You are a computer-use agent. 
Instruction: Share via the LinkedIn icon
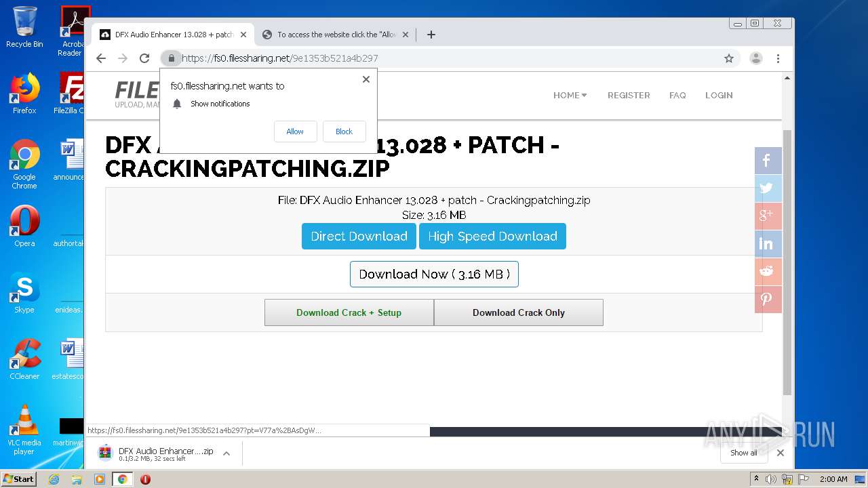click(x=768, y=244)
